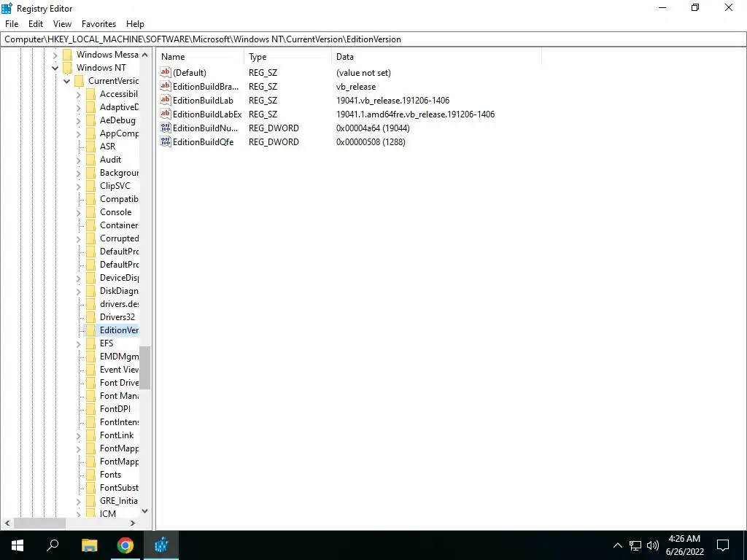Screen dimensions: 747x560
Task: Open the Favorites menu
Action: pos(98,24)
